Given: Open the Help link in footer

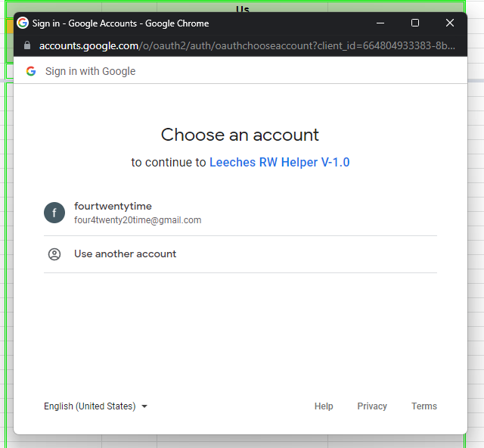Looking at the screenshot, I should (x=324, y=406).
